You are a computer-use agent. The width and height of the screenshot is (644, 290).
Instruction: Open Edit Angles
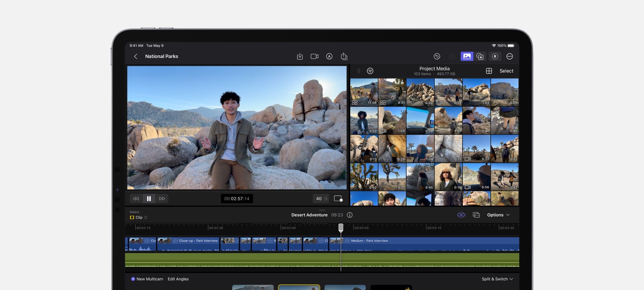pos(178,279)
